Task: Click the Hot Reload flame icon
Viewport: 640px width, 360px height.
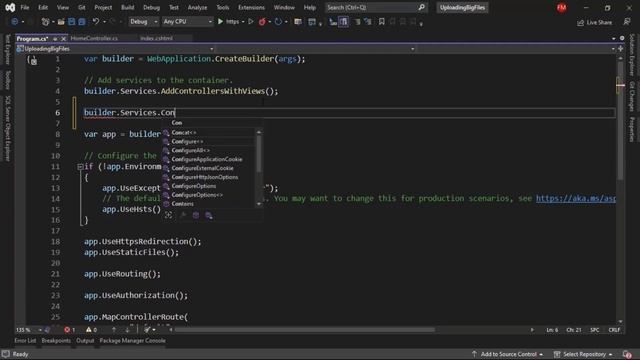Action: pos(262,22)
